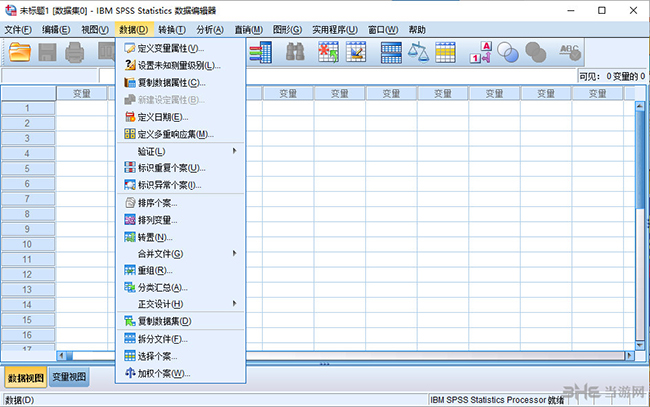The image size is (650, 407).
Task: Choose 设置未知测量级别(L) menu entry
Action: pyautogui.click(x=181, y=65)
